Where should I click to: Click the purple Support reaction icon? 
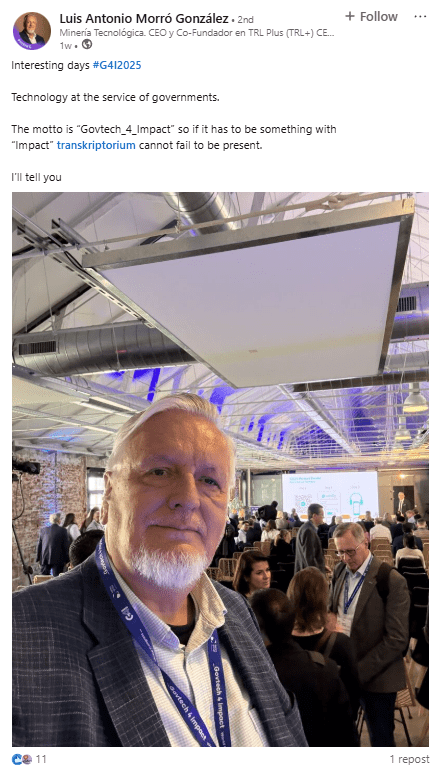(x=26, y=759)
